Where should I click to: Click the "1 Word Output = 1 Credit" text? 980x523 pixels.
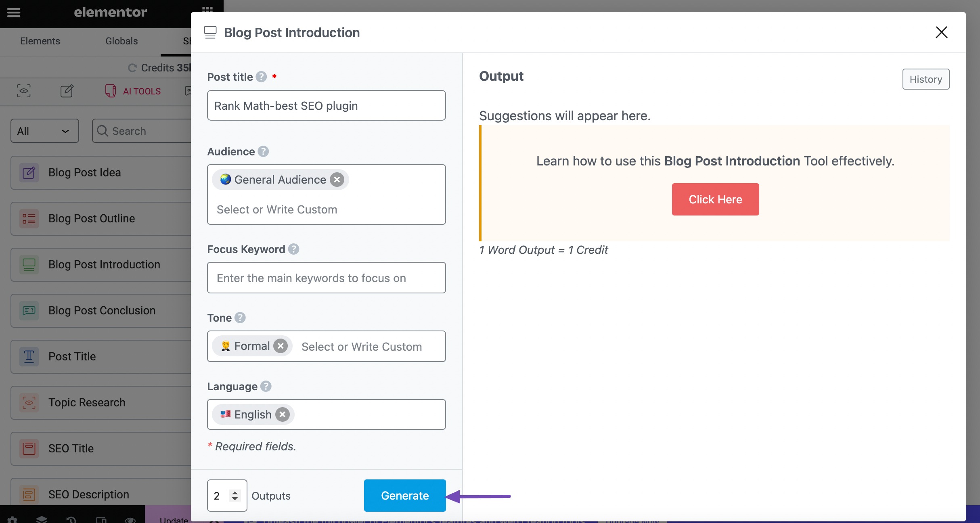point(543,250)
